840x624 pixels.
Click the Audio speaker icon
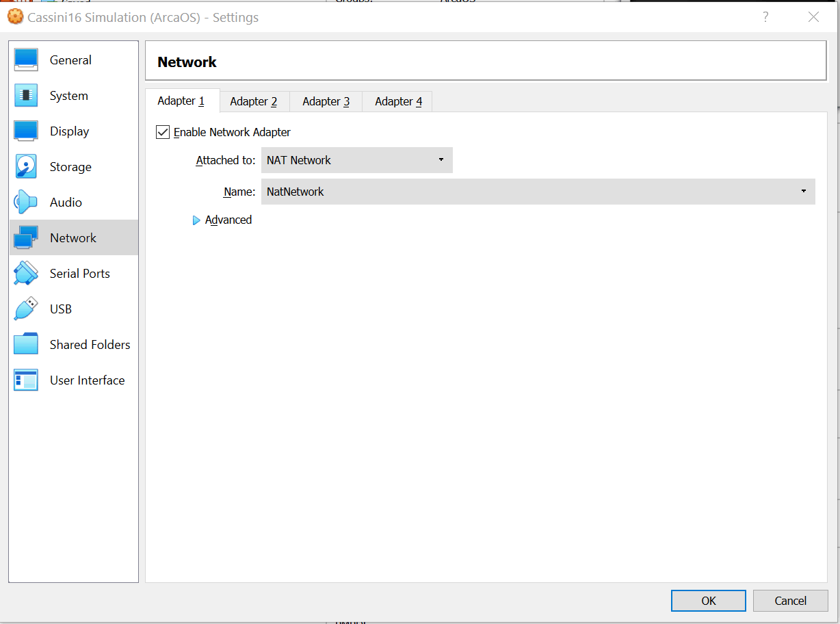[26, 203]
